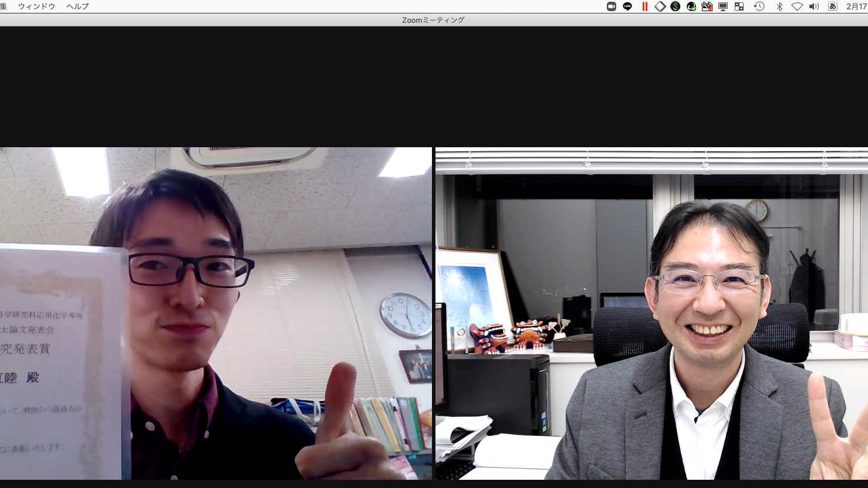Click the sync icon with green checkmark
The height and width of the screenshot is (488, 868).
pyautogui.click(x=691, y=6)
